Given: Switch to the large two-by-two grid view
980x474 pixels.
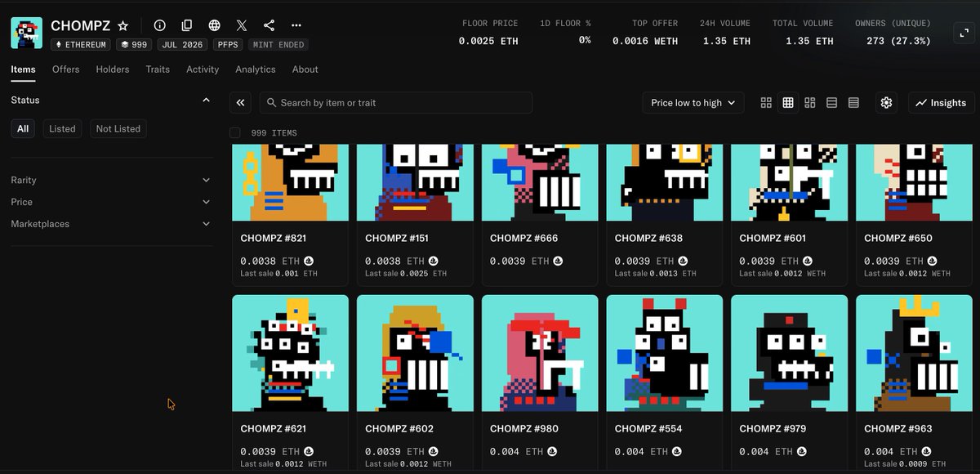Looking at the screenshot, I should [766, 103].
